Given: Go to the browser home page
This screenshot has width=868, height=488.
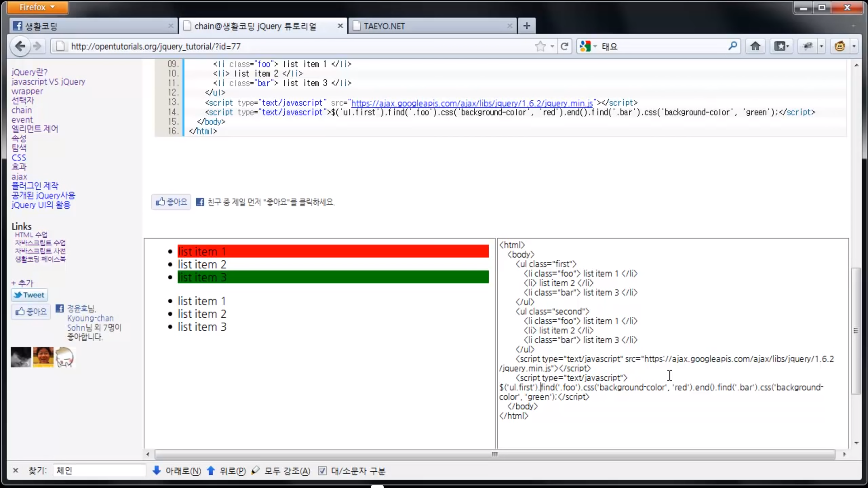Looking at the screenshot, I should (755, 46).
